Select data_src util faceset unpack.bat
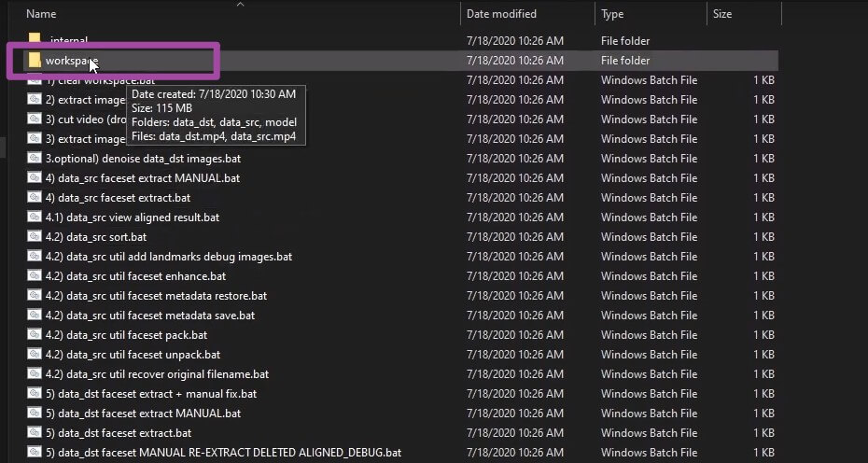 tap(133, 355)
